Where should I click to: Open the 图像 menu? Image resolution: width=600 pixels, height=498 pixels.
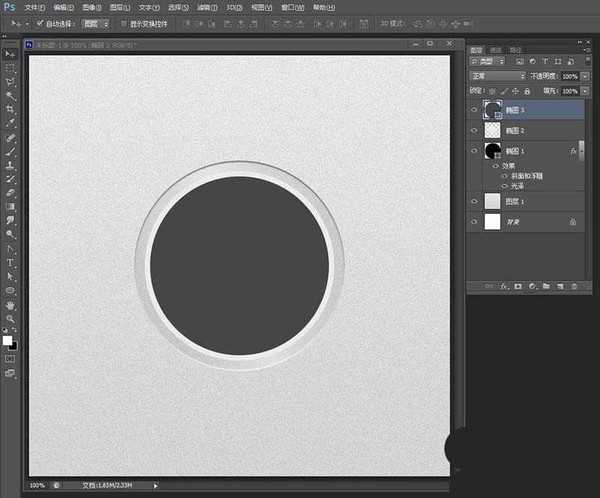pos(93,6)
